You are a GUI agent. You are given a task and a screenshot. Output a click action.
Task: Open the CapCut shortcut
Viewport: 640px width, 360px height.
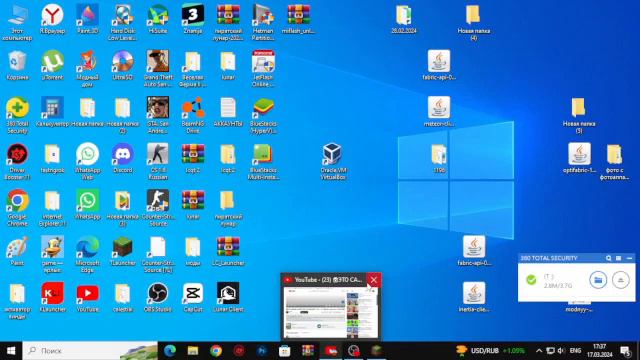[x=193, y=299]
